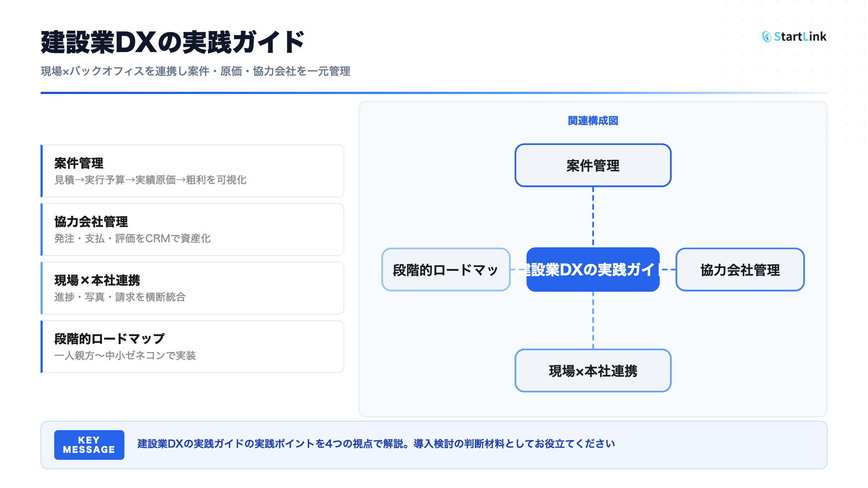Click the key message sentence beside the badge
This screenshot has width=868, height=488.
(x=376, y=444)
